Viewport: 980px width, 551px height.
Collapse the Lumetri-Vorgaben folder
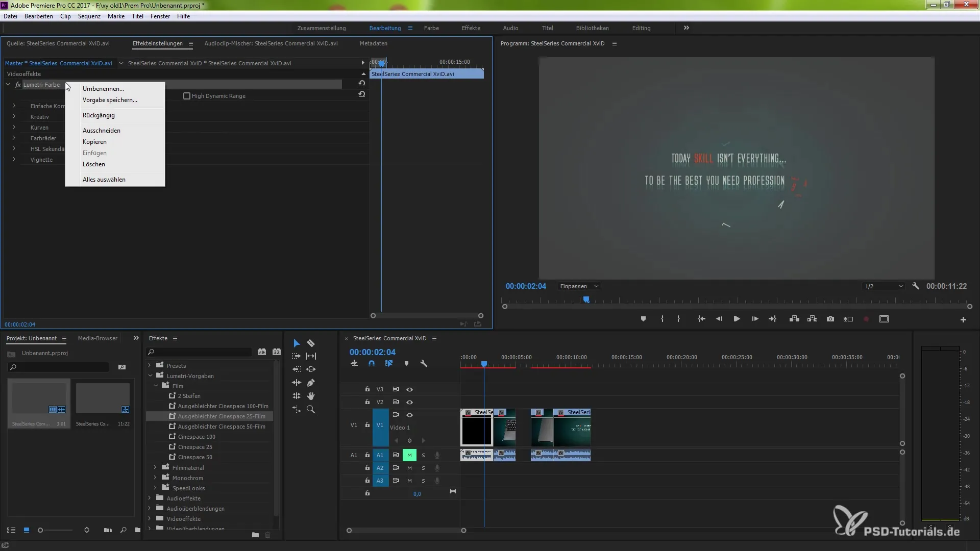[150, 375]
